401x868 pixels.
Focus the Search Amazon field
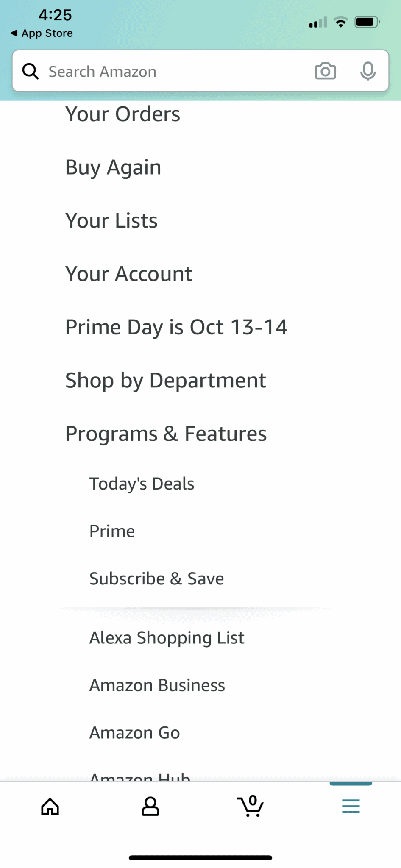(x=178, y=71)
